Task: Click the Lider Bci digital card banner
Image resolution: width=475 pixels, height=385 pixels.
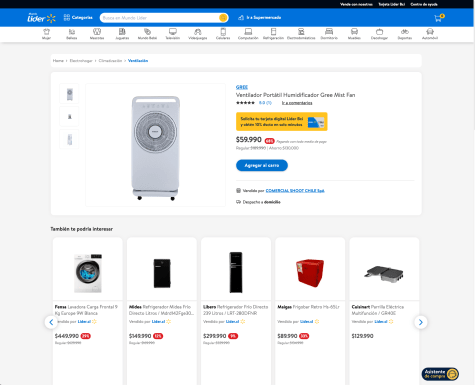Action: [282, 122]
